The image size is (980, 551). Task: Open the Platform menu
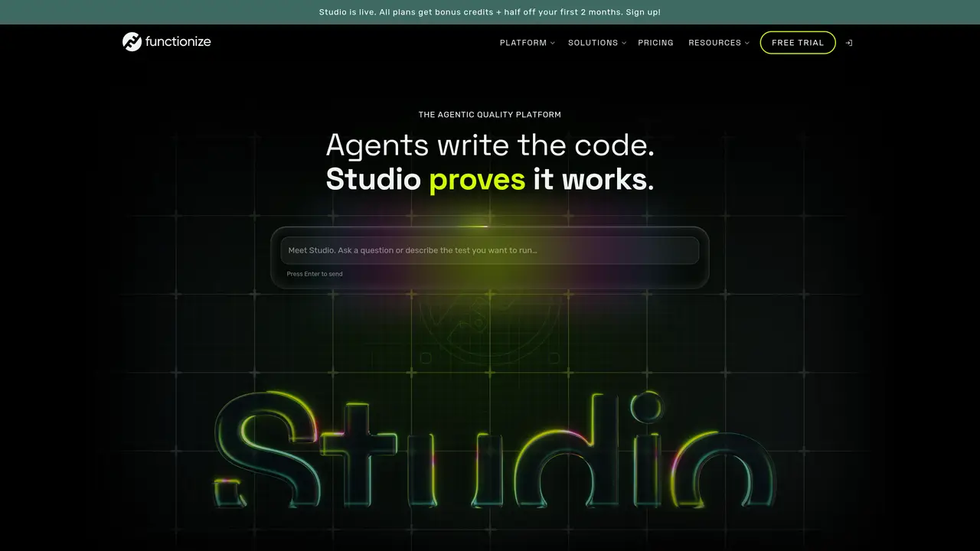click(523, 43)
